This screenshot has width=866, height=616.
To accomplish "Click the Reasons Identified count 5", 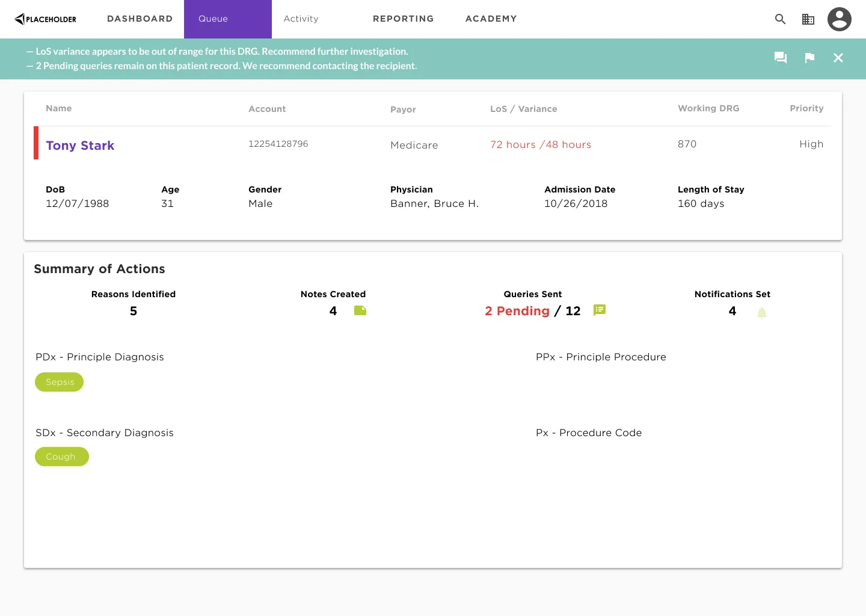I will tap(134, 311).
